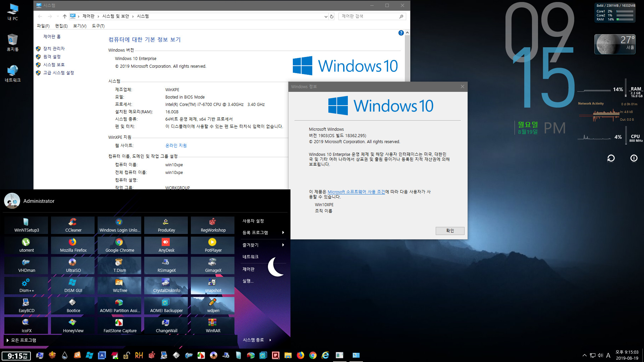Open 보기(V) menu
The height and width of the screenshot is (362, 644).
pos(79,26)
